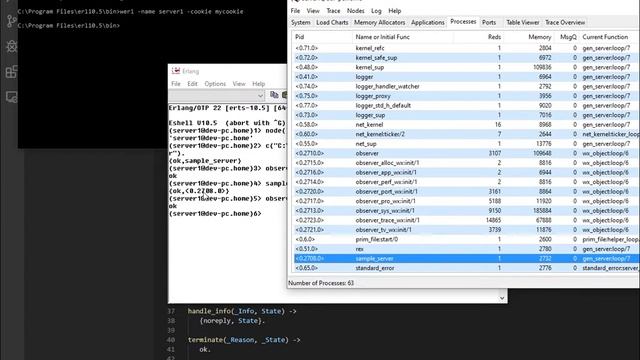Switch to the Load Charts tab

coord(332,22)
